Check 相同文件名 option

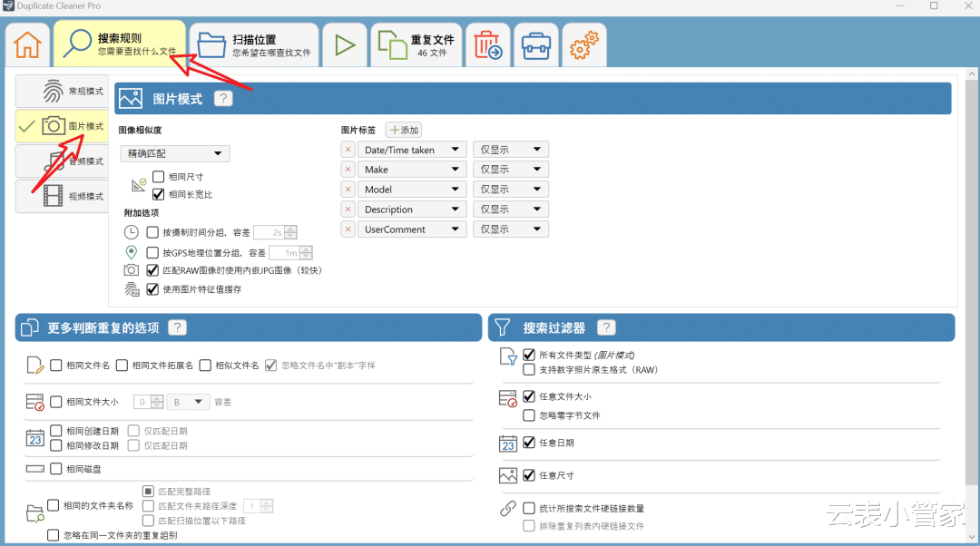56,366
